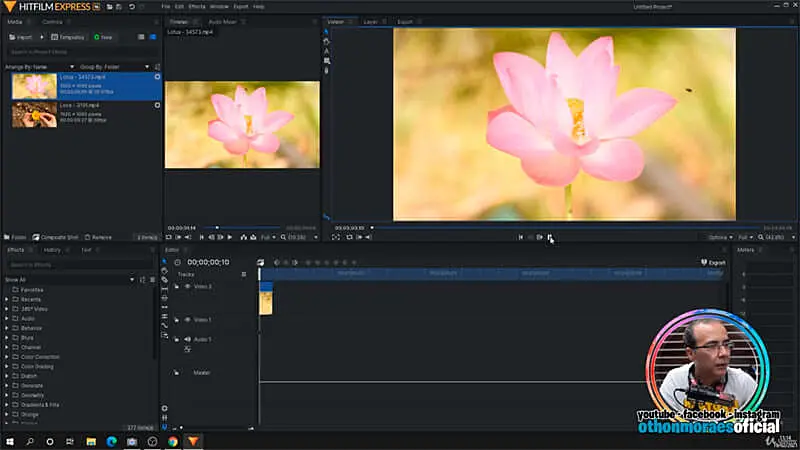Click the Editor selection arrow tool

[164, 262]
